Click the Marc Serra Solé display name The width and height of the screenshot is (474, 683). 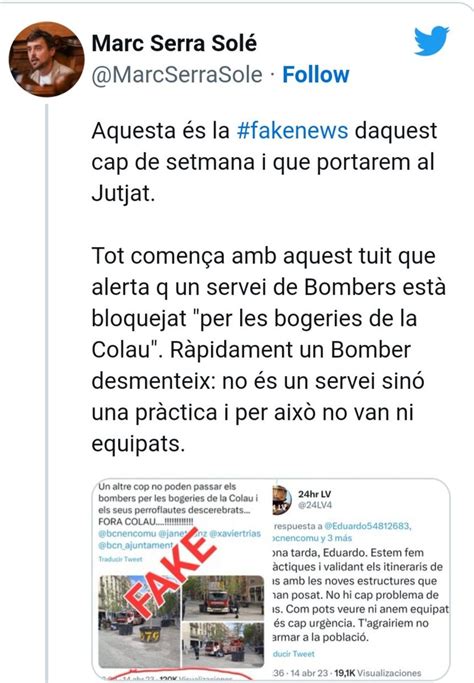174,43
